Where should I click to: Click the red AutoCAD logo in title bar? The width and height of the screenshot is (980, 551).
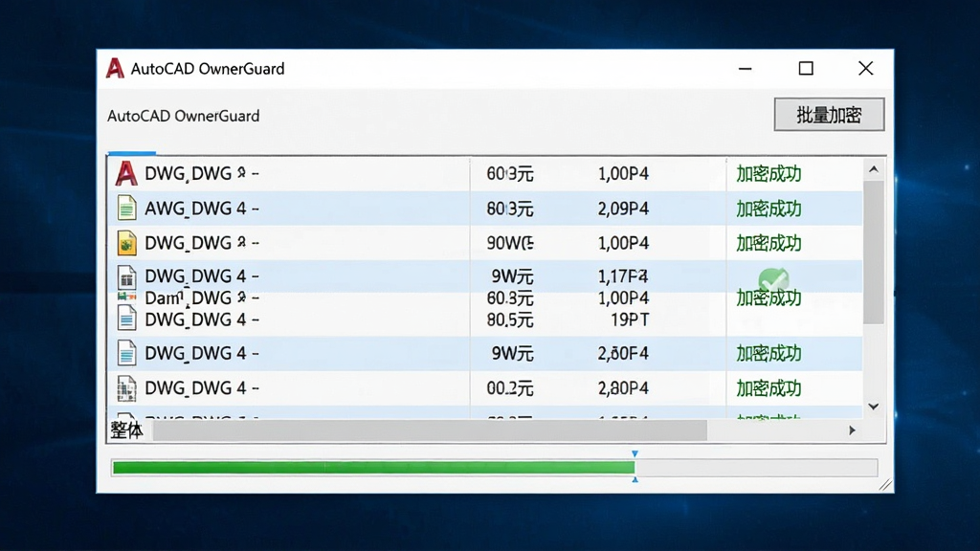(115, 68)
